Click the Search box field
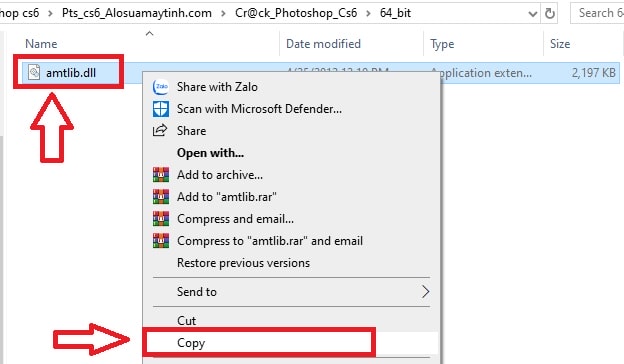The height and width of the screenshot is (364, 624). tap(598, 13)
